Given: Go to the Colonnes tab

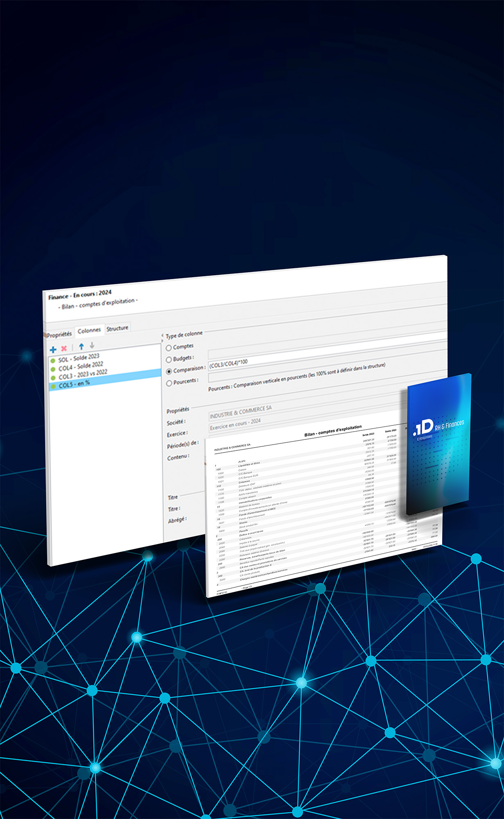Looking at the screenshot, I should (x=89, y=330).
